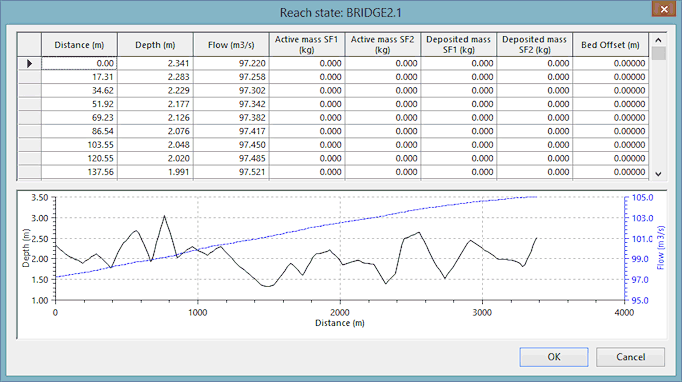The height and width of the screenshot is (382, 682).
Task: Click the Active mass SF2 (kg) header
Action: coord(383,45)
